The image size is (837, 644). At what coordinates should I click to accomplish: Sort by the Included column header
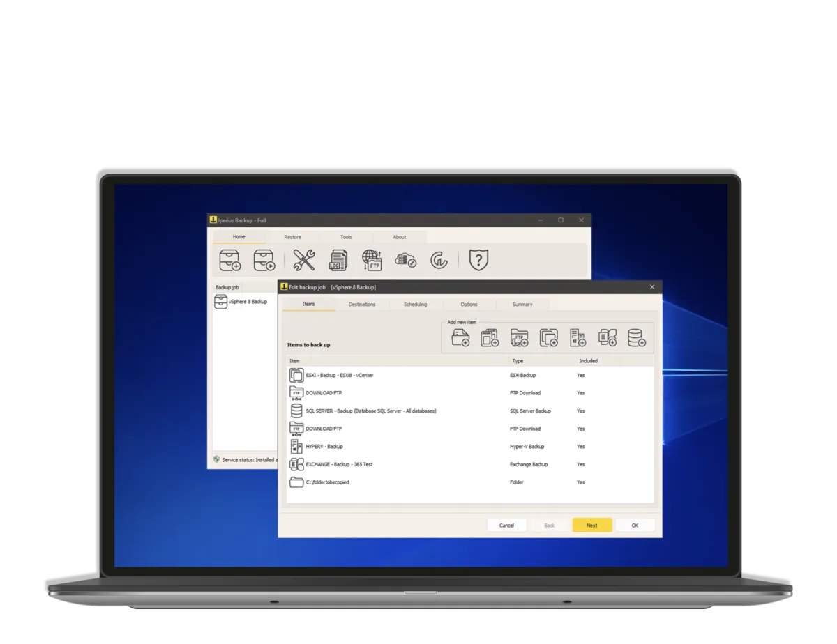point(598,361)
